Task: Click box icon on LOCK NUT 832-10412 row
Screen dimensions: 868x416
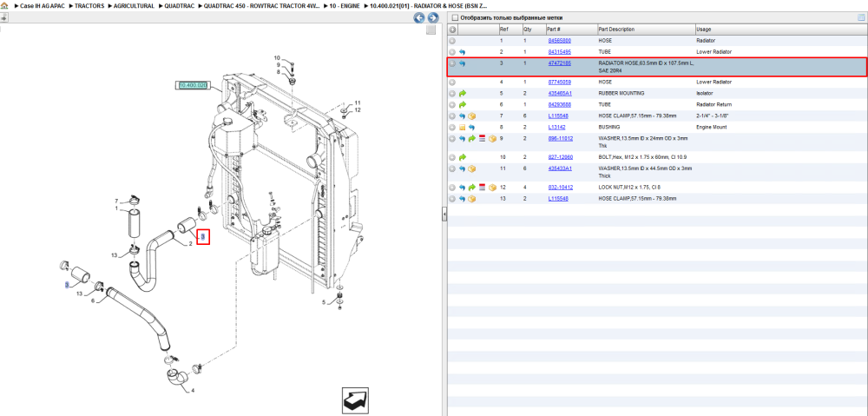Action: click(492, 188)
